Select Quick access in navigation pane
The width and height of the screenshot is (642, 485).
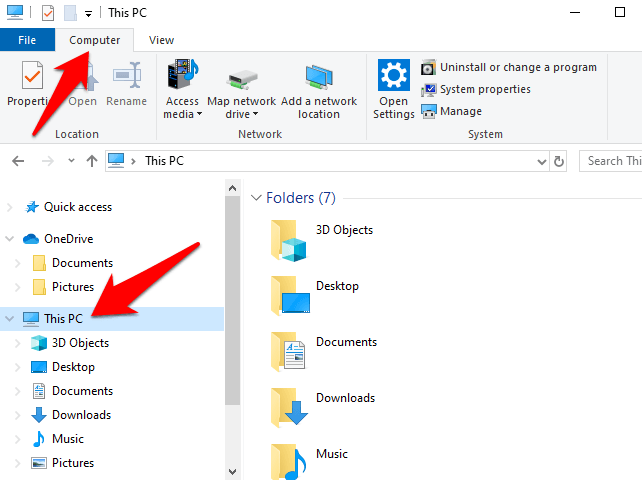tap(78, 207)
